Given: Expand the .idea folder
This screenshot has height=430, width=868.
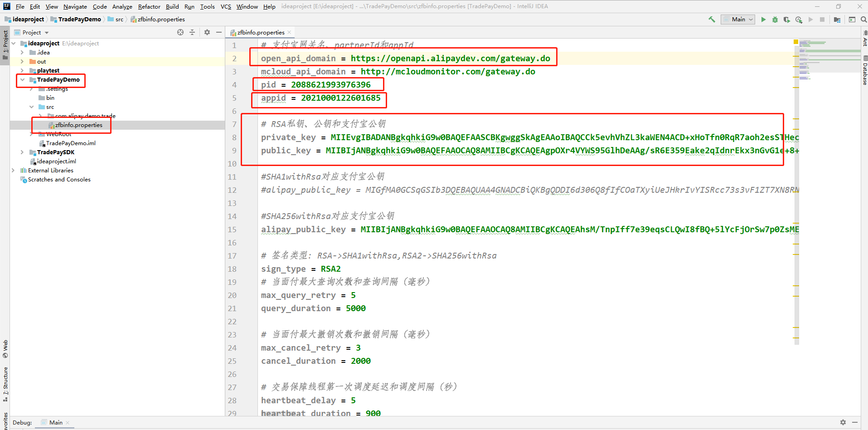Looking at the screenshot, I should [x=22, y=53].
